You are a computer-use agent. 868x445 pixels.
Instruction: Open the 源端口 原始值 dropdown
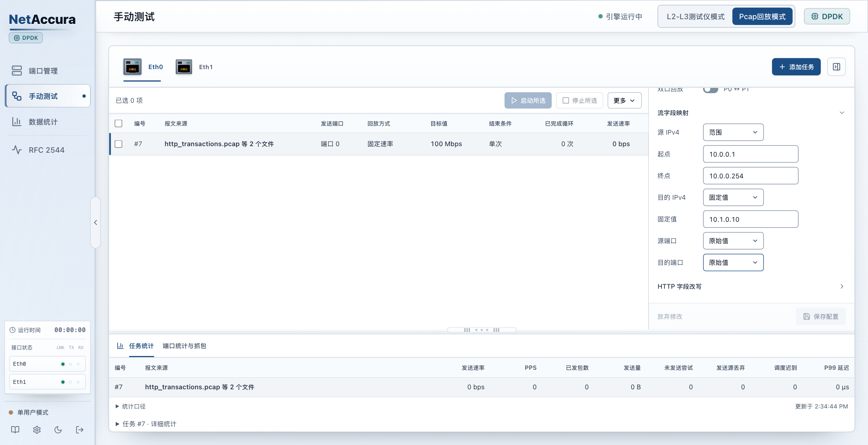pos(733,241)
